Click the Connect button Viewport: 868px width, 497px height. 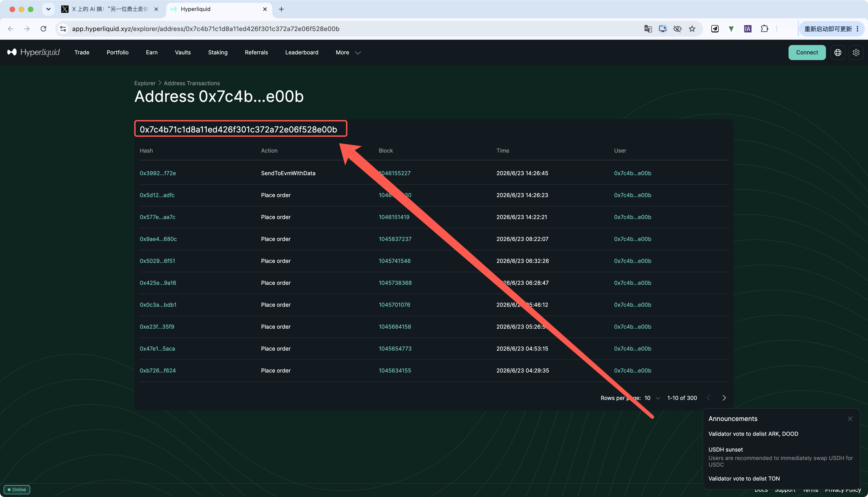pyautogui.click(x=807, y=53)
